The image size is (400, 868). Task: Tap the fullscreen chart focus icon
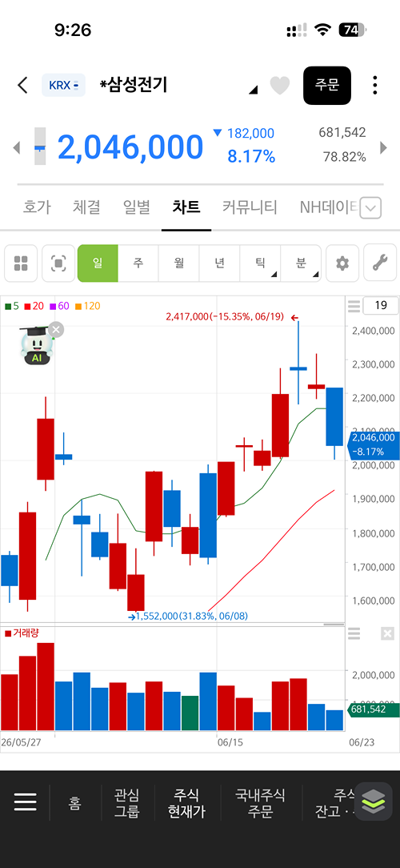tap(58, 263)
